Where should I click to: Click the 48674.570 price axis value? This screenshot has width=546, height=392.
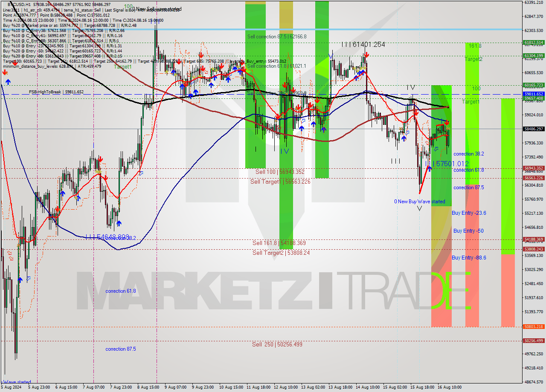[x=534, y=382]
